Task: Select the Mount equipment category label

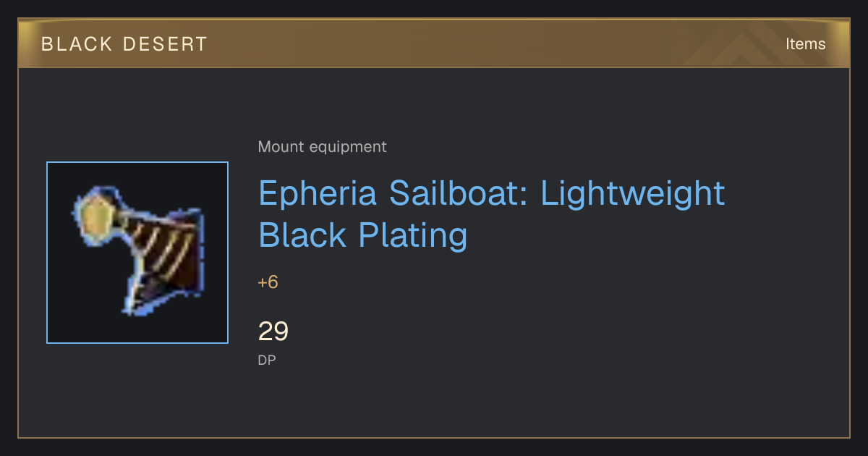Action: [x=322, y=147]
